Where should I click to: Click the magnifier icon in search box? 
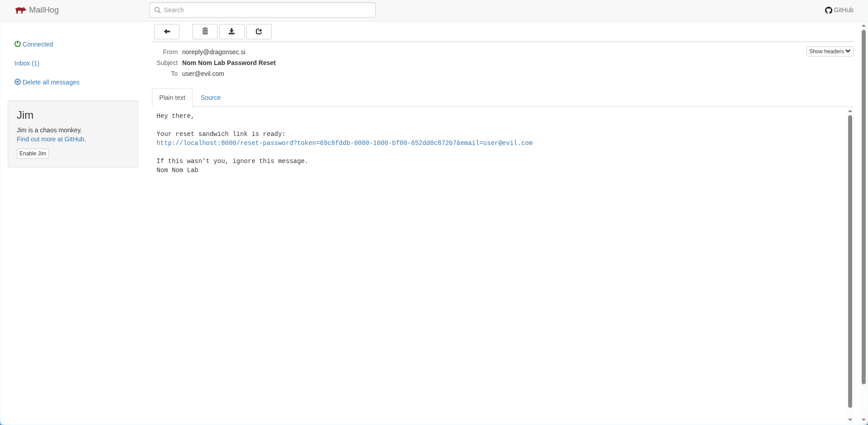(x=157, y=10)
